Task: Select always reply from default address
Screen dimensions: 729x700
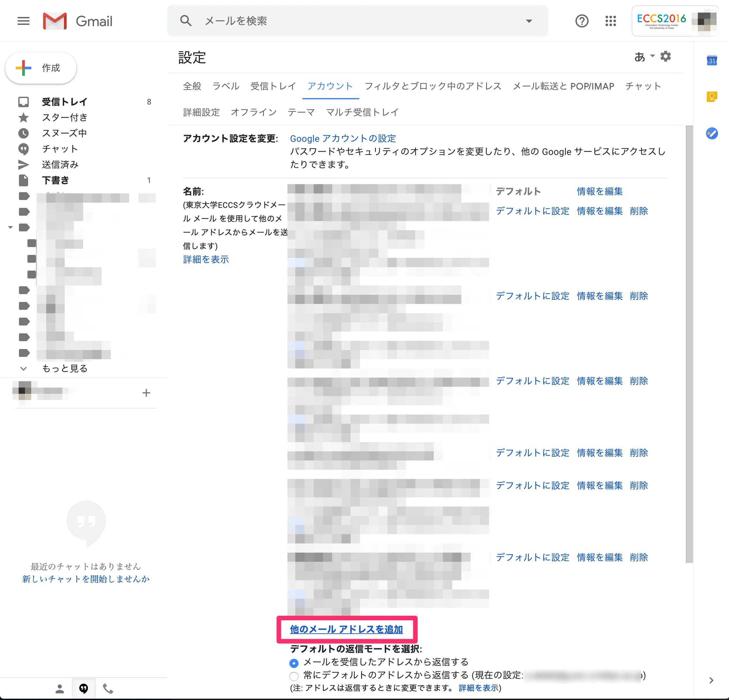Action: tap(294, 676)
